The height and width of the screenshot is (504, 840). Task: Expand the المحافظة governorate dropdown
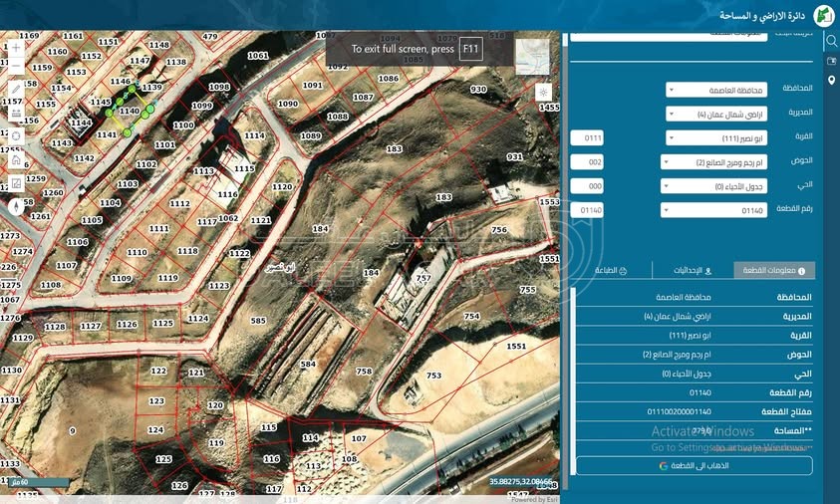point(716,90)
